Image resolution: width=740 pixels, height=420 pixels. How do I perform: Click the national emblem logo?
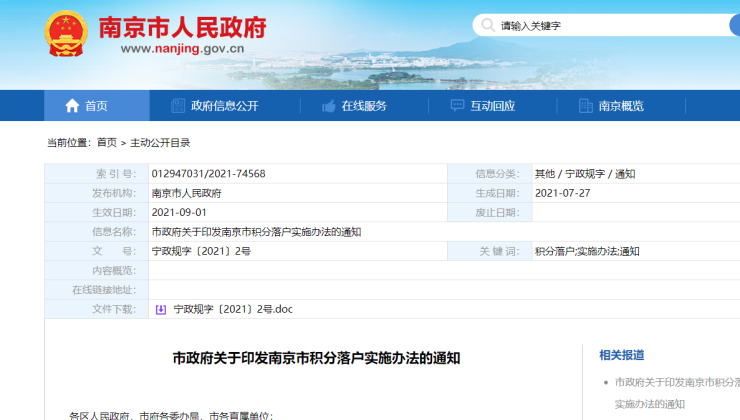coord(66,34)
